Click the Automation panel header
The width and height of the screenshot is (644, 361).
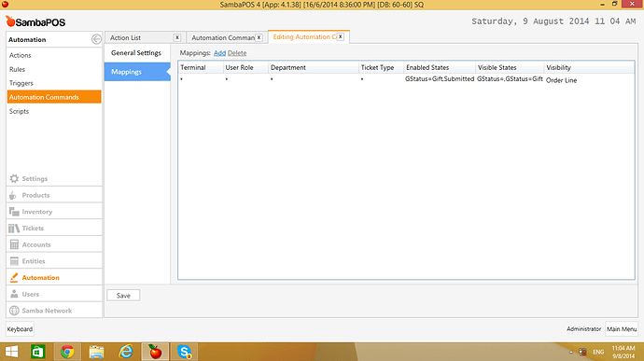point(27,39)
